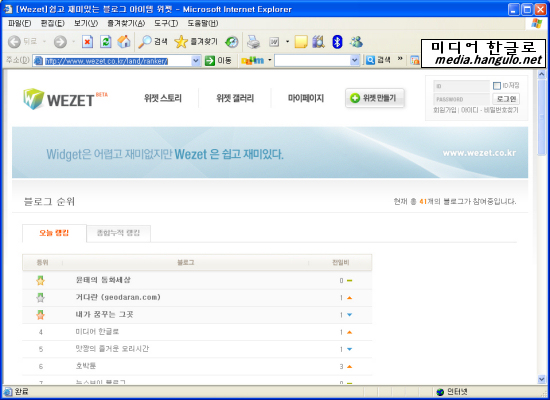This screenshot has height=400, width=550.
Task: Open the 거다란 (geodaran.com) blog link
Action: coord(118,297)
